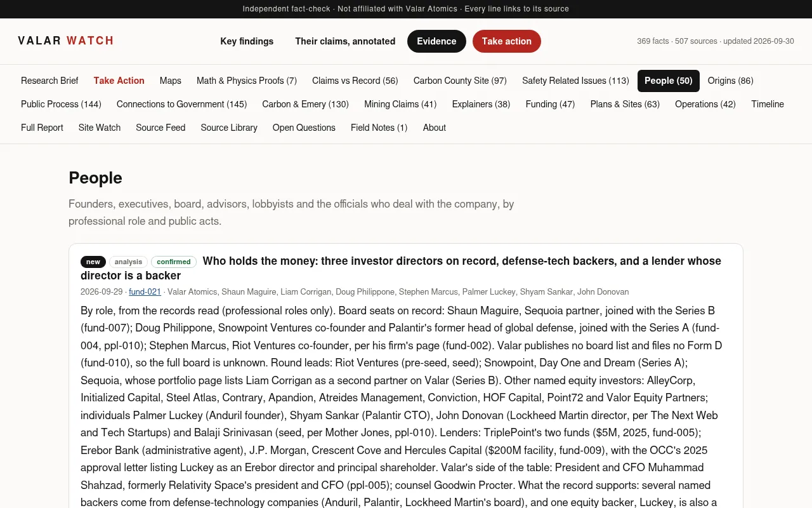Click the 'analysis' tag badge
Screen dimensions: 812x508
point(128,262)
